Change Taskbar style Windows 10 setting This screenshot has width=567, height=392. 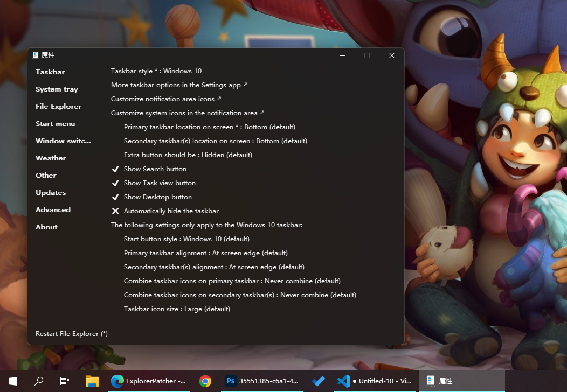pos(156,71)
